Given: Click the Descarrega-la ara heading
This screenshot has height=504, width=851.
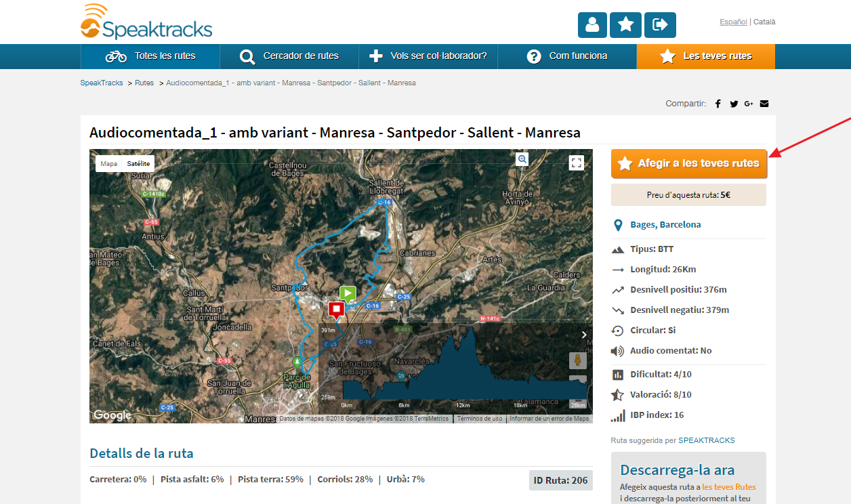Looking at the screenshot, I should [x=677, y=470].
